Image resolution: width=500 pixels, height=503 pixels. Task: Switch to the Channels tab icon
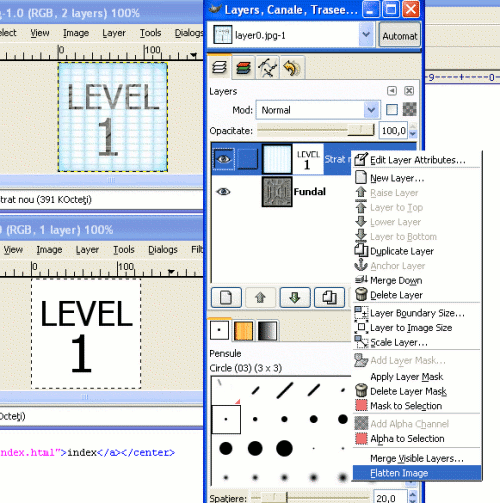tap(243, 68)
